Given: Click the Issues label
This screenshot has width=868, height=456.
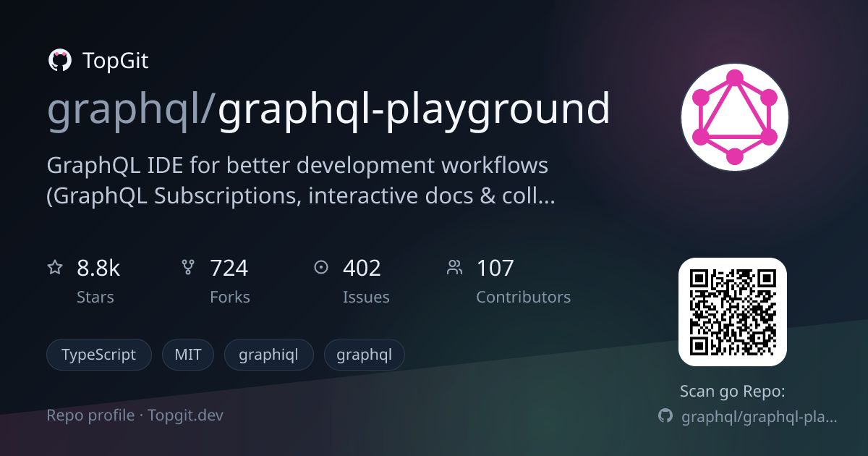Looking at the screenshot, I should click(x=366, y=297).
